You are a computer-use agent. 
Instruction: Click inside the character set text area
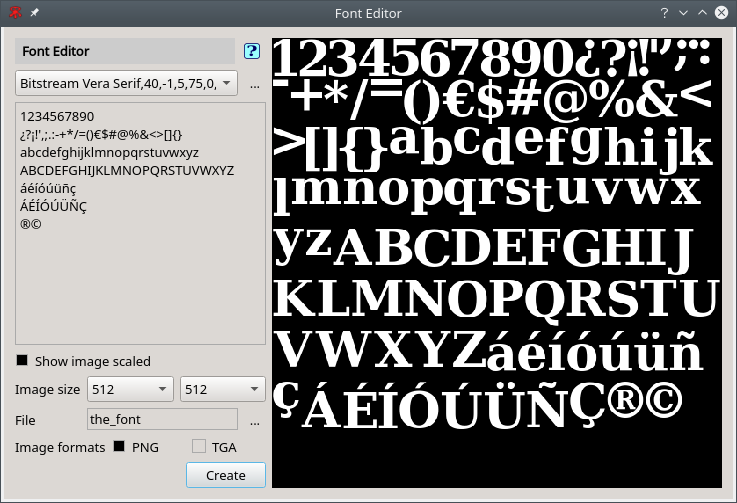coord(140,280)
